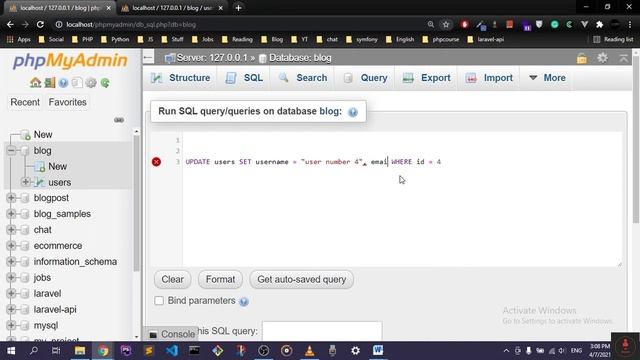Open navigation panel settings gear icon
The height and width of the screenshot is (360, 640).
click(x=91, y=83)
